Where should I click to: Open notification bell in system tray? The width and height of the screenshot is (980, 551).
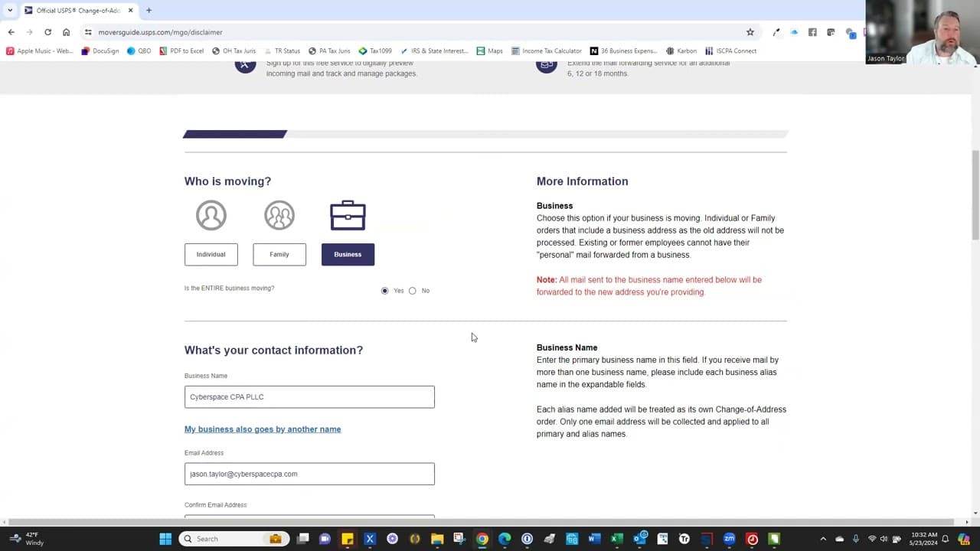coord(945,539)
